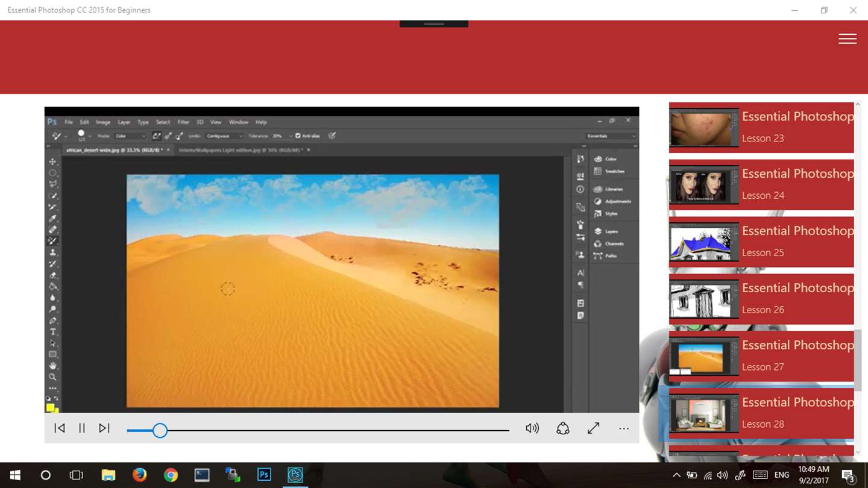Image resolution: width=868 pixels, height=488 pixels.
Task: Open the Tolerance 30% dropdown
Action: click(x=282, y=136)
